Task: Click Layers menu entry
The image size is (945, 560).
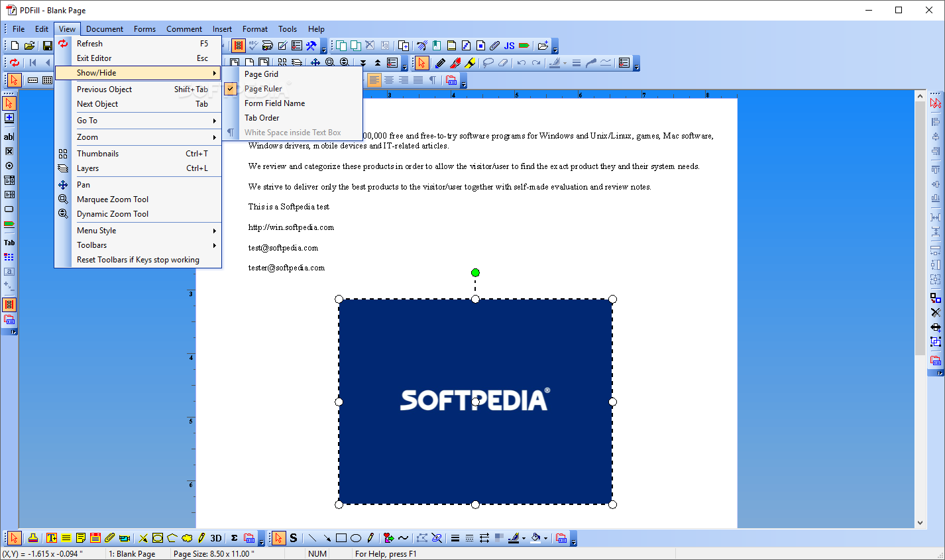Action: coord(138,168)
